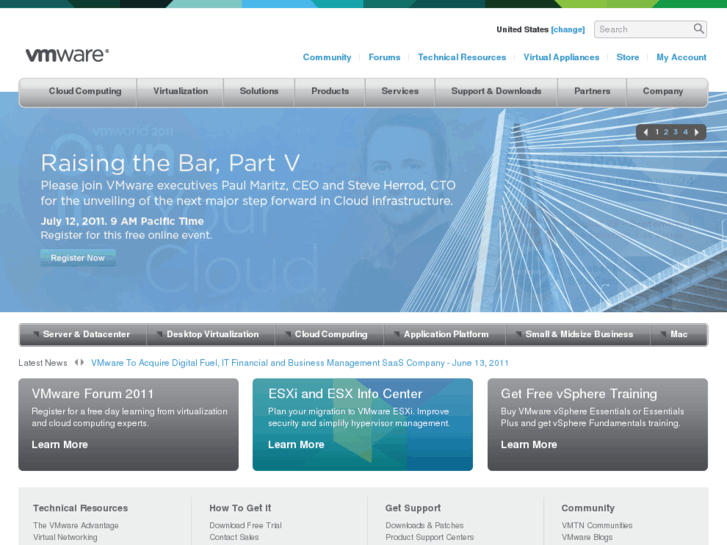Open Get Free vSphere Training heading

[579, 394]
